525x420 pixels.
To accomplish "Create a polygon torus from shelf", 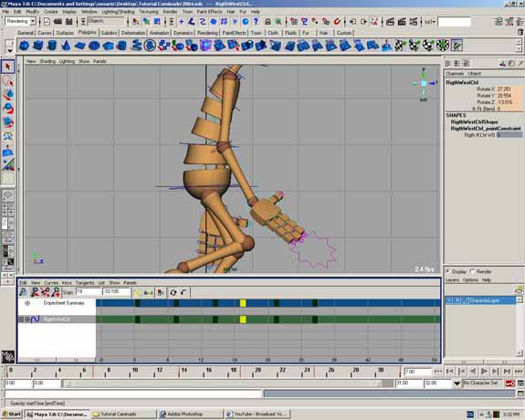I will click(x=94, y=46).
